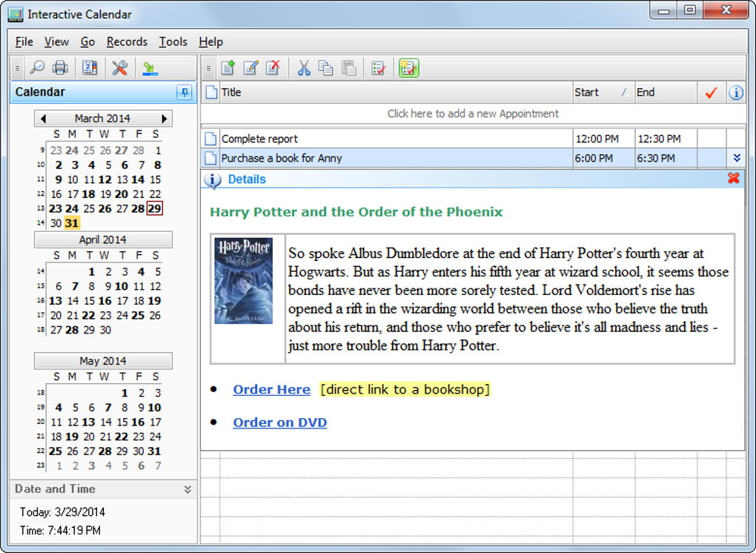
Task: Click the Harry Potter Order of the Phoenix heading
Action: point(357,212)
